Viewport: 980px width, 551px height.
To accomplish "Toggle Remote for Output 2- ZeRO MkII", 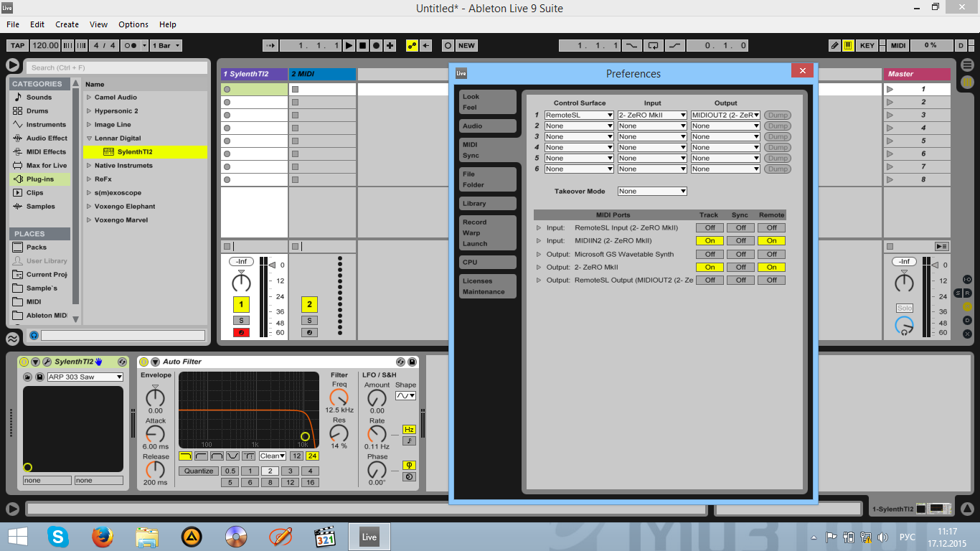I will pyautogui.click(x=771, y=267).
